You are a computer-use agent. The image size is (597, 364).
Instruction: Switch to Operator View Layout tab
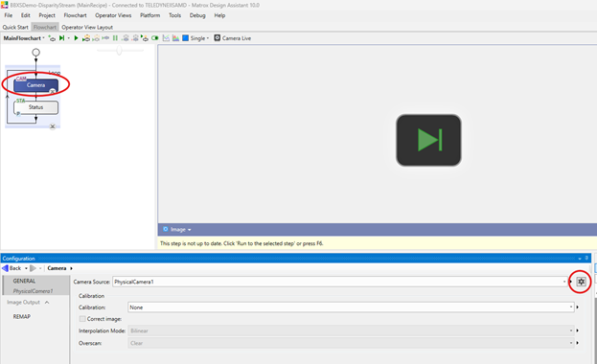point(87,28)
